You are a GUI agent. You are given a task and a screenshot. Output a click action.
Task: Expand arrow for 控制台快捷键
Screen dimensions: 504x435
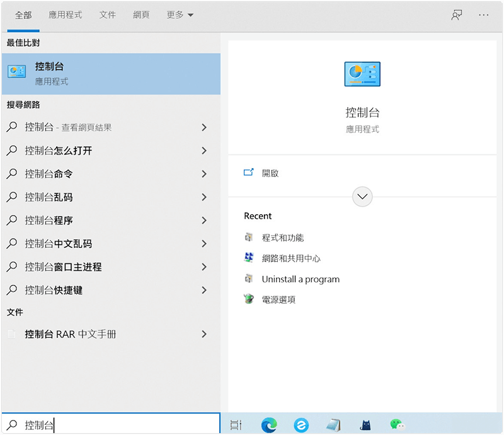(204, 290)
